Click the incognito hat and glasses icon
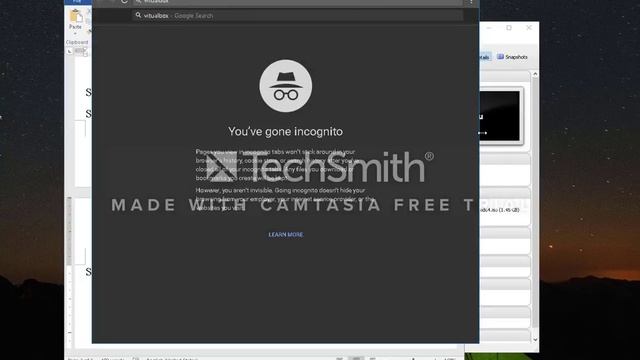Screen dimensions: 640x360 [286, 86]
